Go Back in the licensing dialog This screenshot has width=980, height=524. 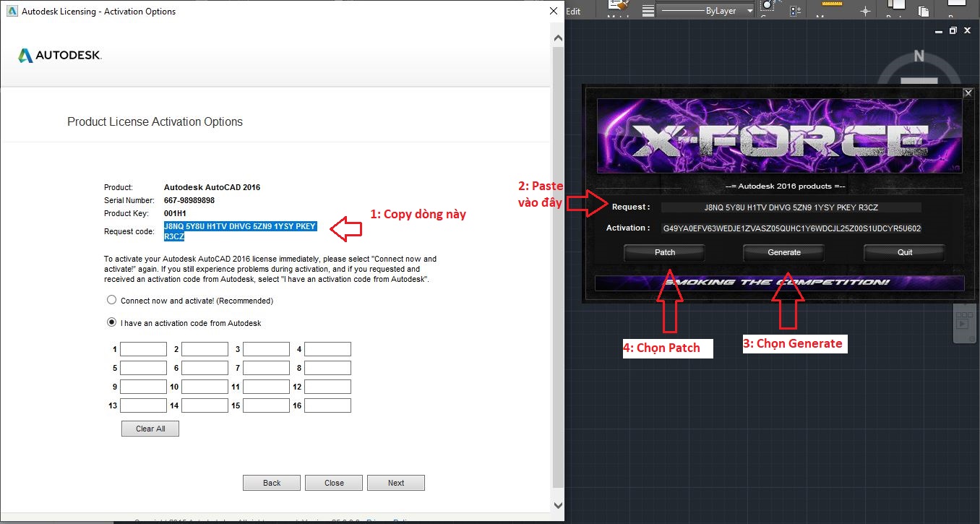pos(272,483)
